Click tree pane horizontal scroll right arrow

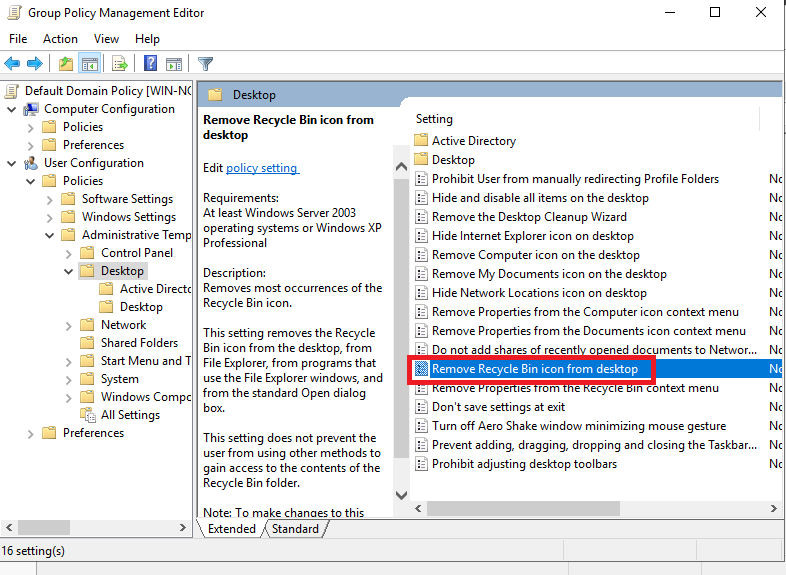coord(183,527)
